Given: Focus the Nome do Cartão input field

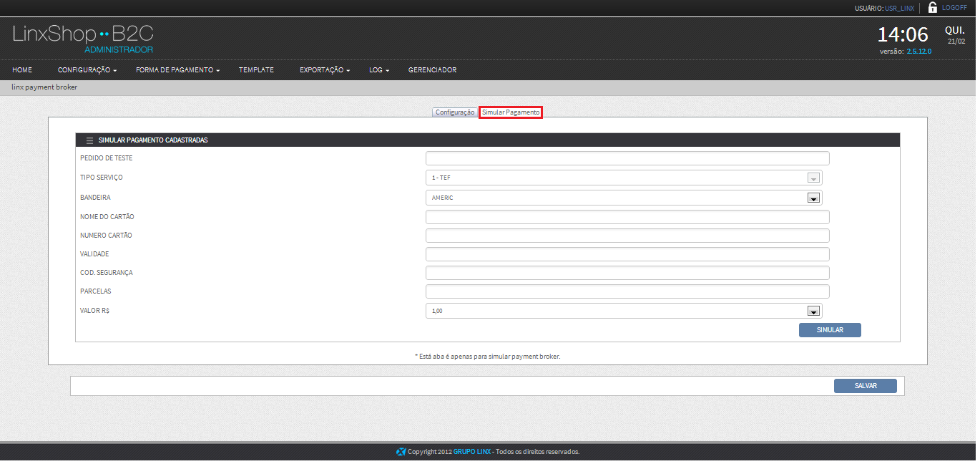Looking at the screenshot, I should click(627, 217).
